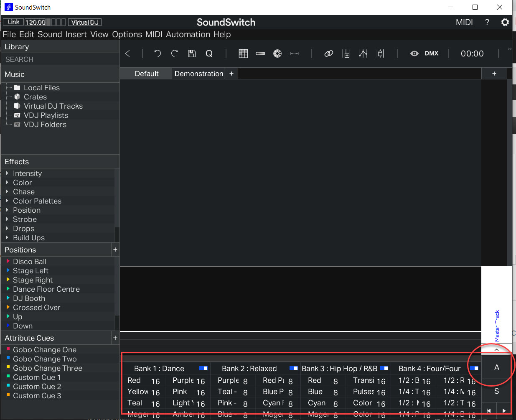
Task: Add a new tab after Demonstration
Action: [231, 74]
